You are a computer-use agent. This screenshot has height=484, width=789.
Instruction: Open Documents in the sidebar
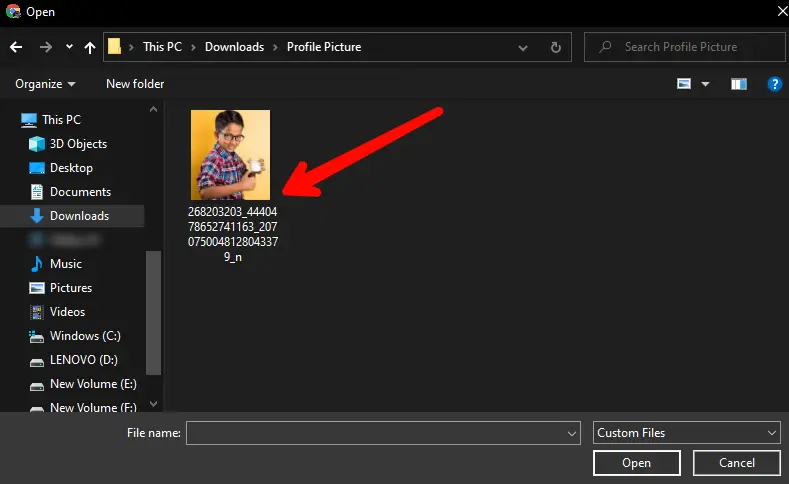81,192
